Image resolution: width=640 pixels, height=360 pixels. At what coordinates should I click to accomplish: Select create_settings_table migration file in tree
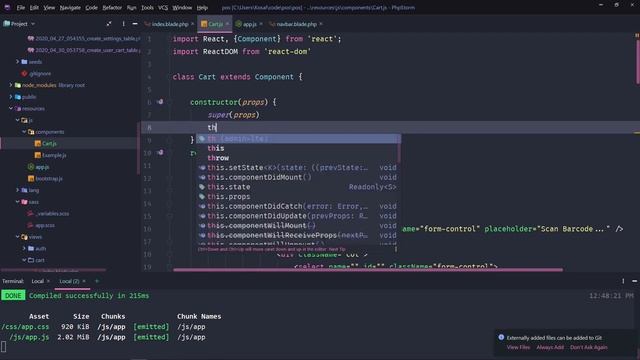[x=84, y=38]
